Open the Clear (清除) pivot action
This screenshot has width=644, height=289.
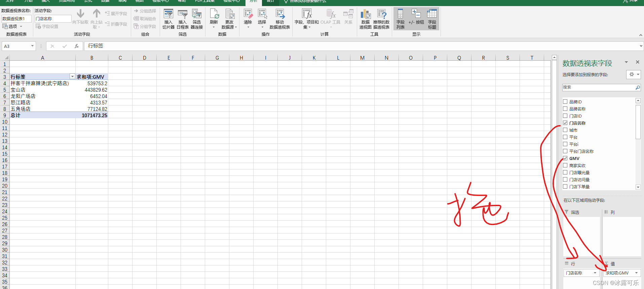tap(248, 19)
